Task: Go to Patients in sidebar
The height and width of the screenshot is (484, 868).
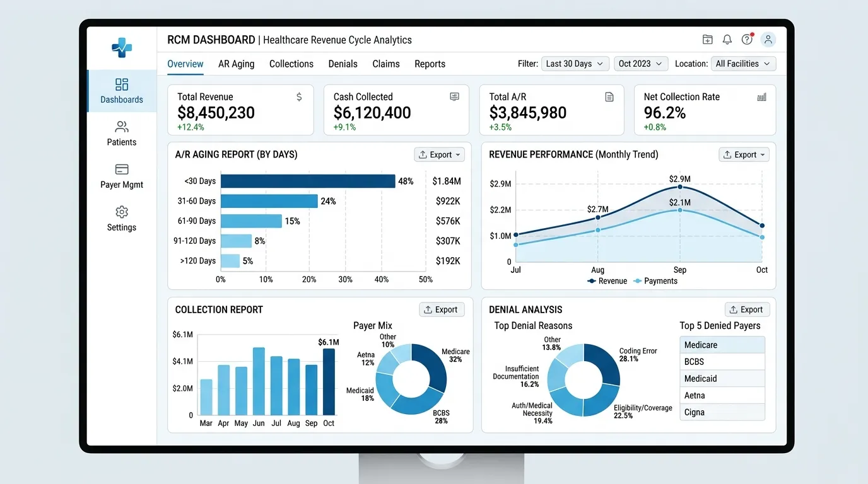Action: 122,127
